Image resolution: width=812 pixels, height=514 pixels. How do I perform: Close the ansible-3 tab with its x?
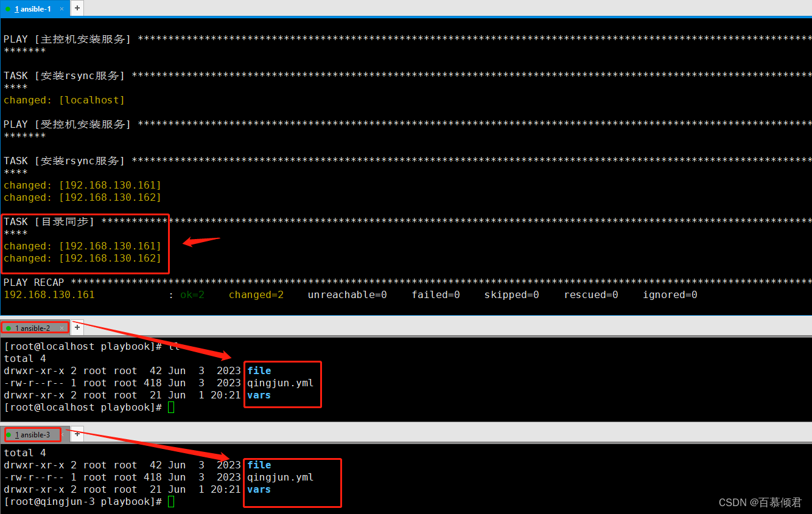[x=61, y=435]
